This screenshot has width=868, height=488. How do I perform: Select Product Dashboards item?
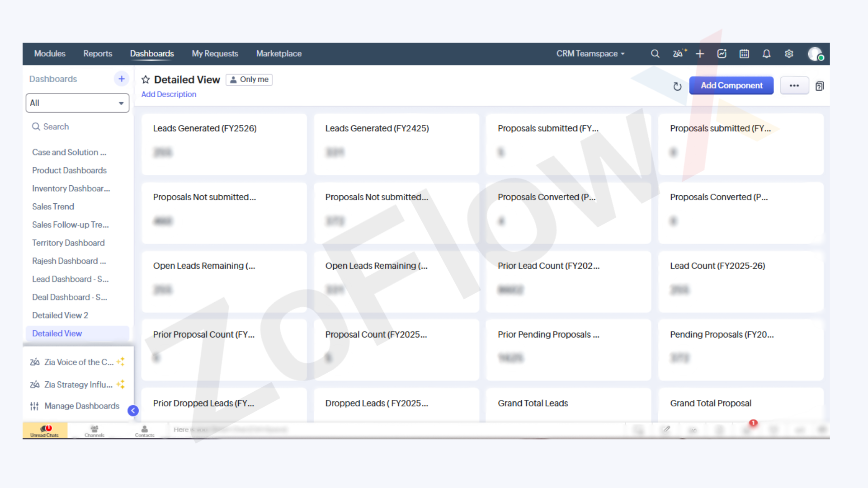pos(69,170)
